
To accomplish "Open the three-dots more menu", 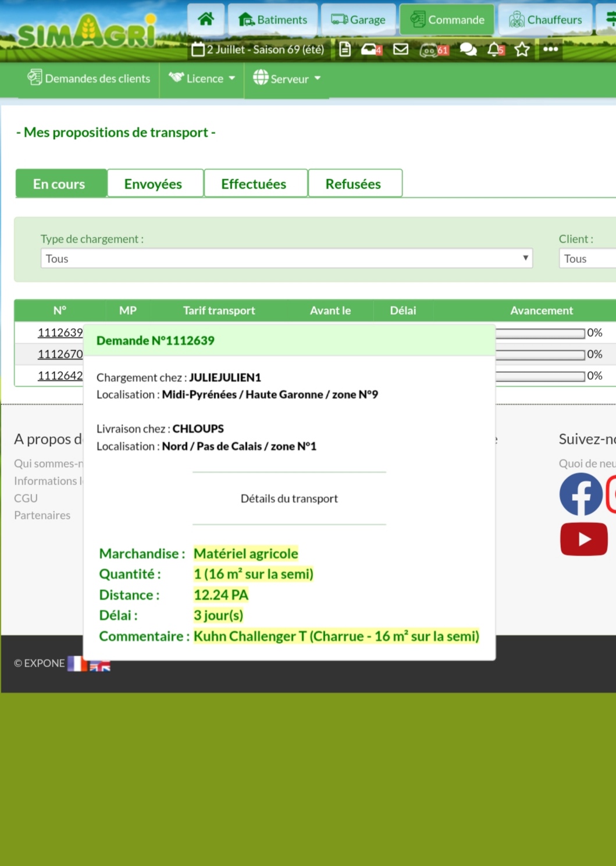I will tap(550, 49).
